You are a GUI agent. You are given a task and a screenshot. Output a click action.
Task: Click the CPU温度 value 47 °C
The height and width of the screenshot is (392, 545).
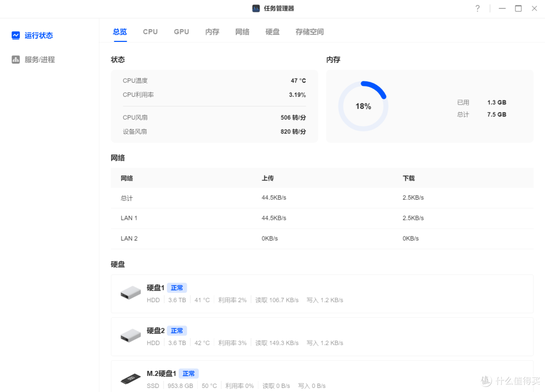tap(298, 81)
